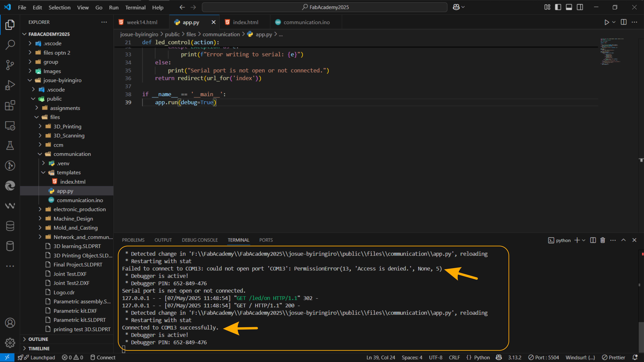Open the File menu
This screenshot has height=362, width=644.
click(x=22, y=7)
